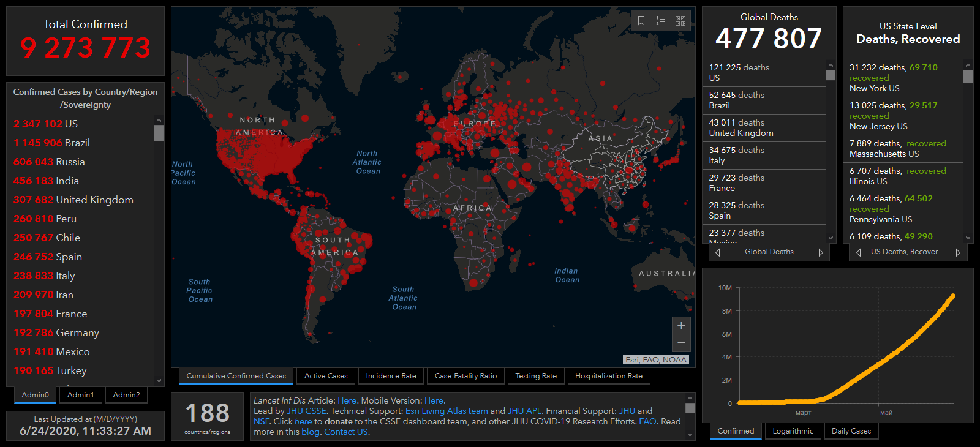This screenshot has height=447, width=980.
Task: Show the map legend list icon
Action: [661, 21]
